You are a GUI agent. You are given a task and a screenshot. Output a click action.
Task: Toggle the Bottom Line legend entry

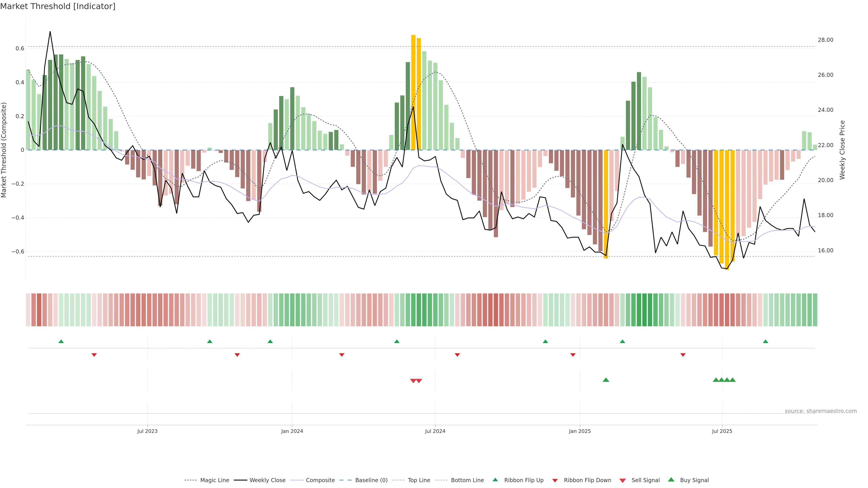pyautogui.click(x=467, y=480)
